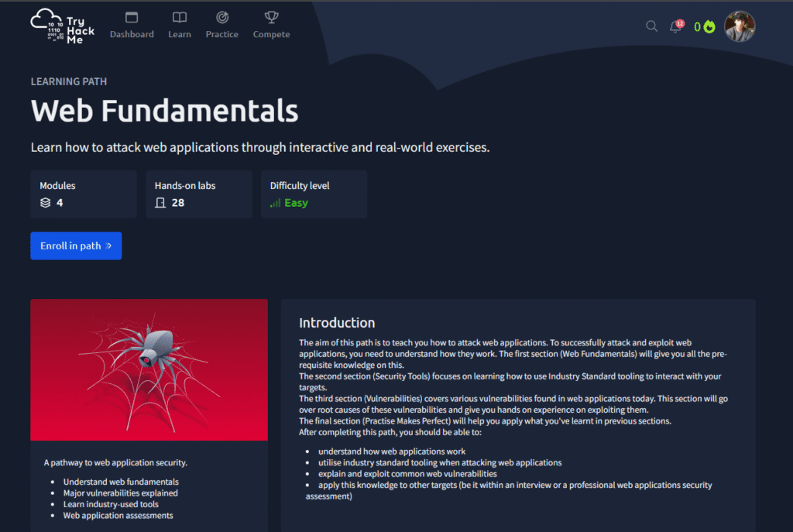Click the red notification count badge

pos(680,23)
